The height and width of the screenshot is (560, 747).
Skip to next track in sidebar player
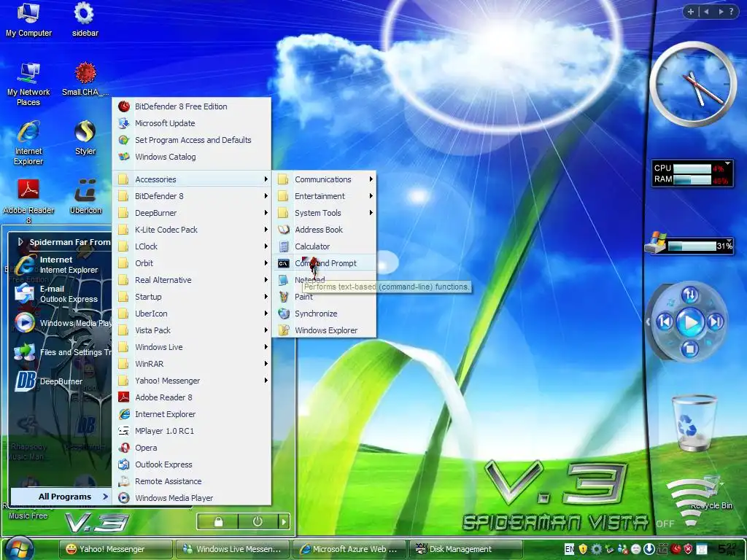point(715,322)
